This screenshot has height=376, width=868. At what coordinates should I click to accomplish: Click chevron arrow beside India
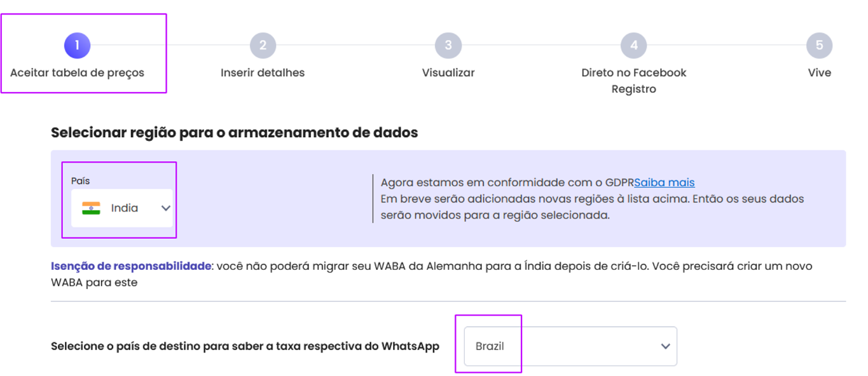166,208
